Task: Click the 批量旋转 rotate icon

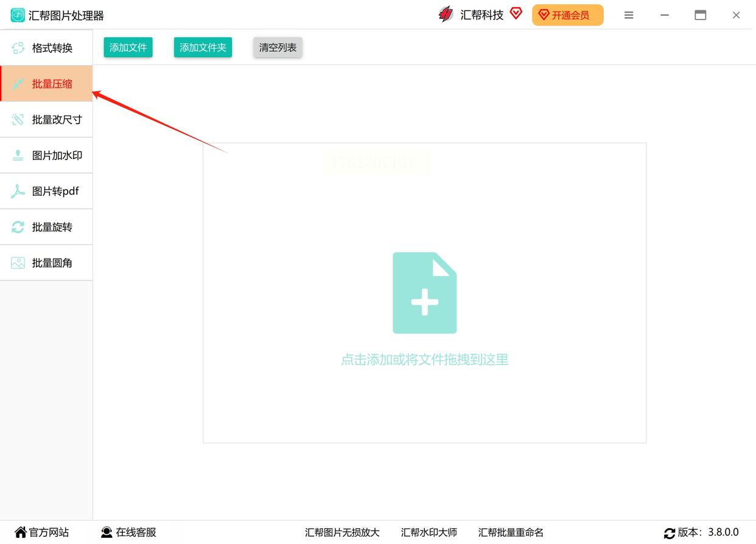Action: point(18,227)
